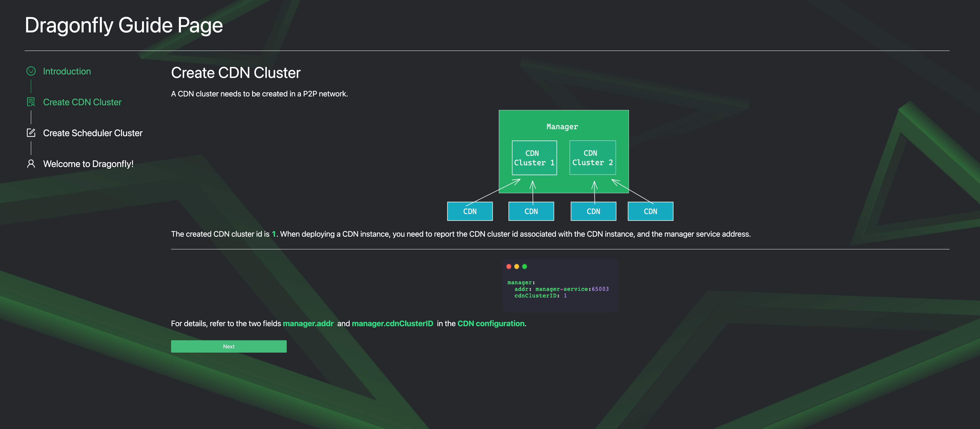The image size is (980, 429).
Task: Open the Create Scheduler Cluster step
Action: click(x=93, y=133)
